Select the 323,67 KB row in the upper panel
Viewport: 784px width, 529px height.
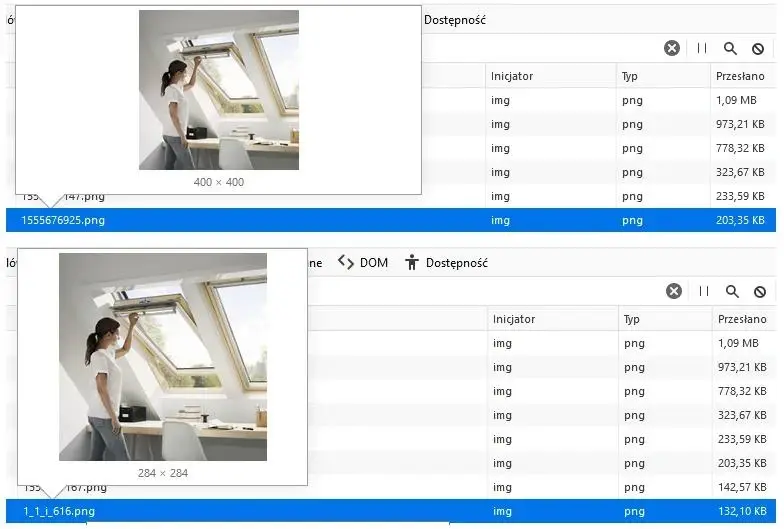[x=598, y=172]
